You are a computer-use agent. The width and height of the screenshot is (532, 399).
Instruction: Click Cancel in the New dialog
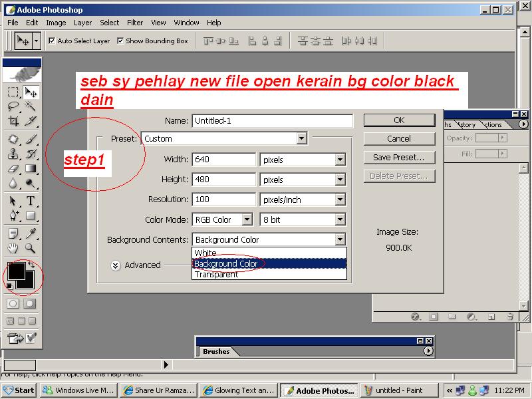pos(399,139)
